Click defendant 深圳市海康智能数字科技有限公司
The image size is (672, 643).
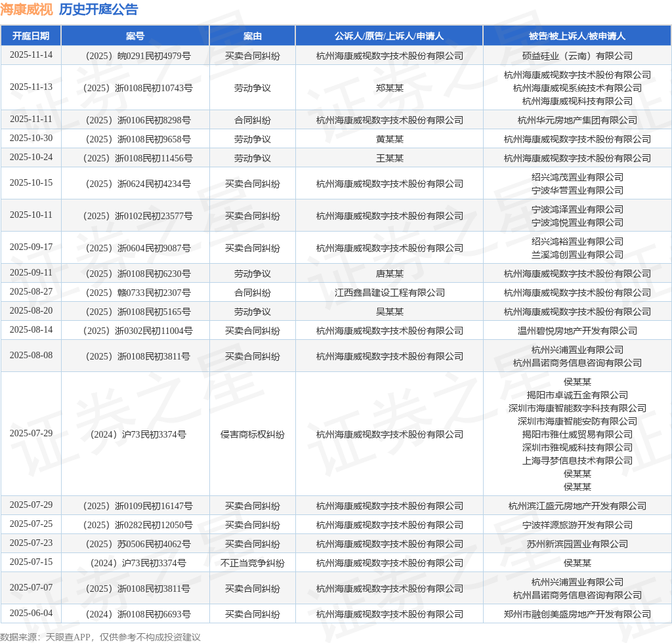pyautogui.click(x=577, y=408)
